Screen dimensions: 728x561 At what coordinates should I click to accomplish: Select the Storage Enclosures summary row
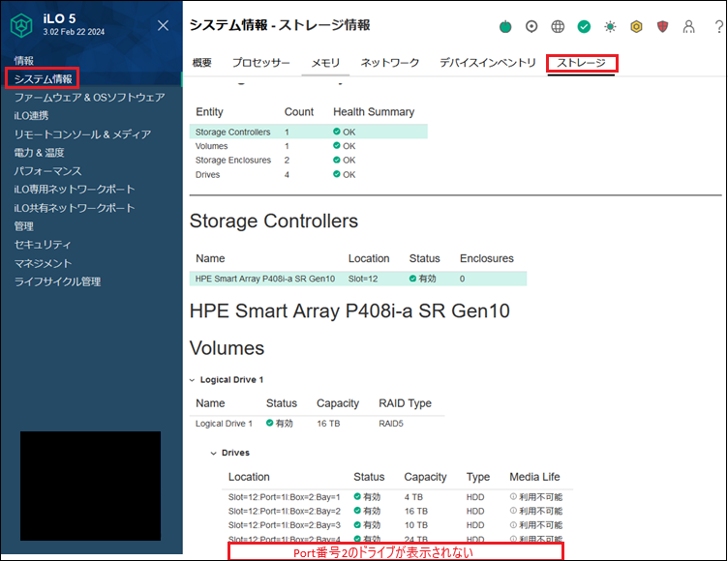tap(308, 161)
